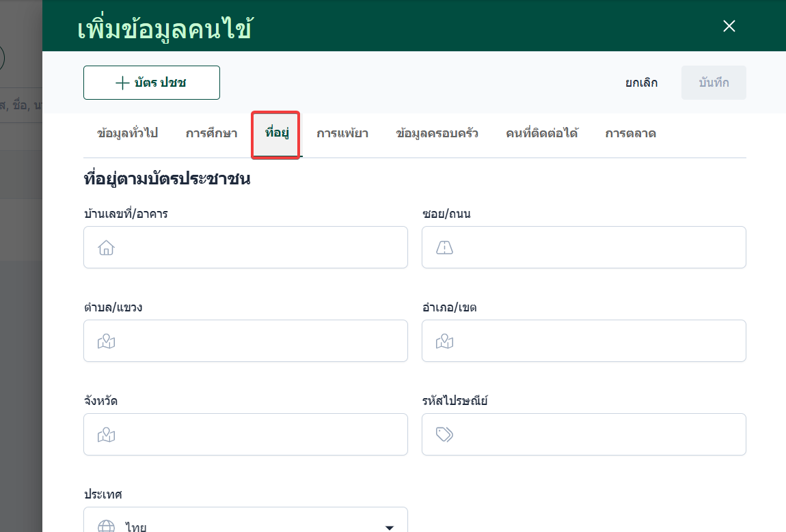Open the การศึกษา tab
Screen dimensions: 786x532
(x=212, y=133)
